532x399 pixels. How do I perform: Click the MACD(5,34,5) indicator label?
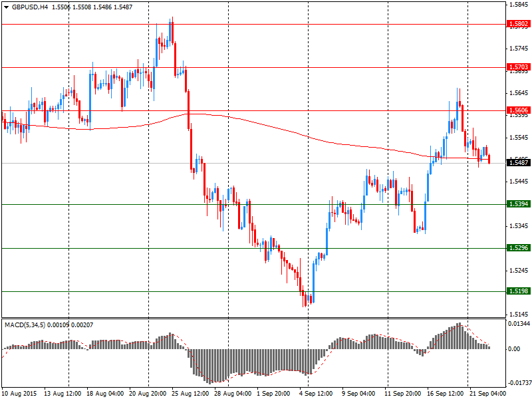[x=25, y=325]
